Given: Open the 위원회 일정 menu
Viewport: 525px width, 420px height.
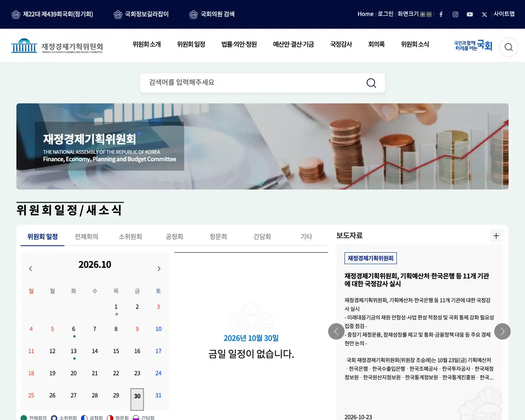Looking at the screenshot, I should point(191,44).
